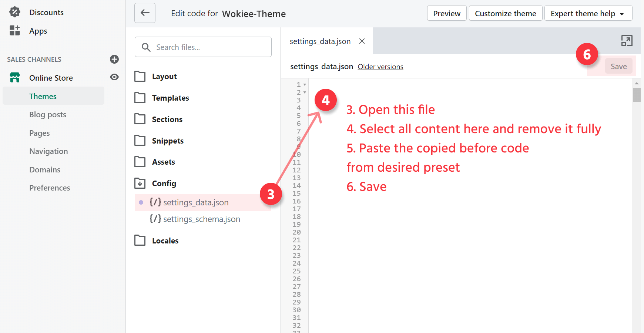Click the settings_schema.json file type icon
Screen dimensions: 644x333
click(155, 219)
